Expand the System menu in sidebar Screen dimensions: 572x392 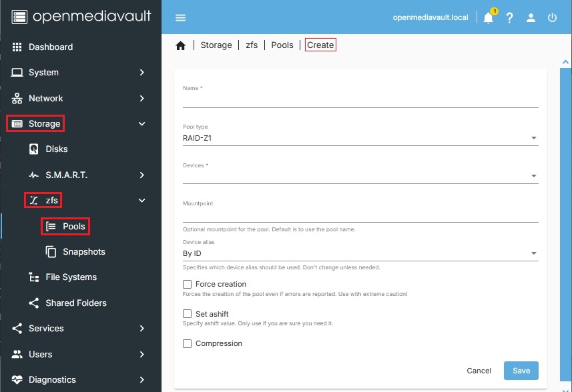pyautogui.click(x=80, y=73)
